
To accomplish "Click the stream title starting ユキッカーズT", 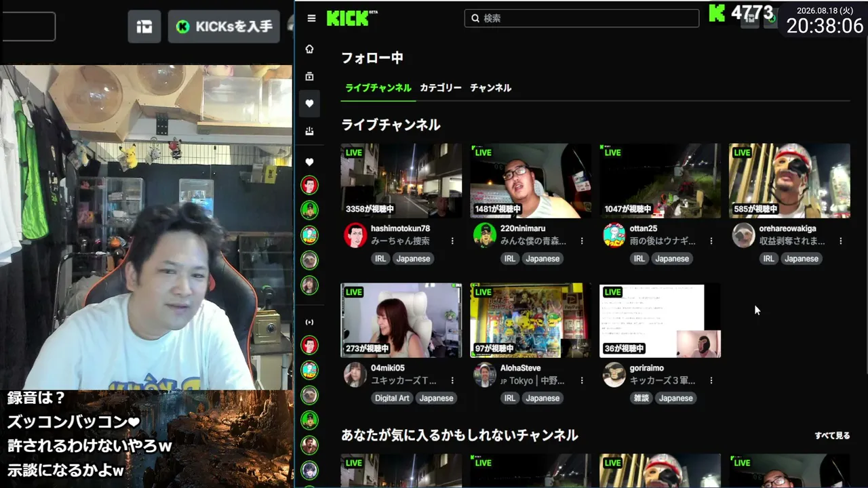I will tap(404, 380).
